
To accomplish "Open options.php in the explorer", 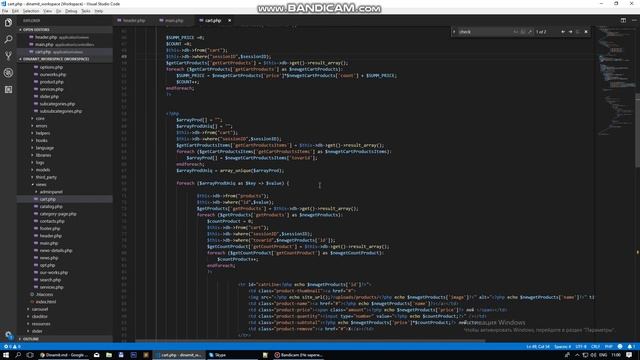I will pos(51,67).
